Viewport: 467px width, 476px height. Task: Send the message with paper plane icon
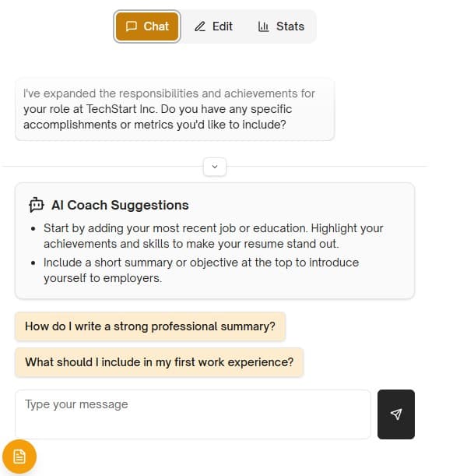396,414
